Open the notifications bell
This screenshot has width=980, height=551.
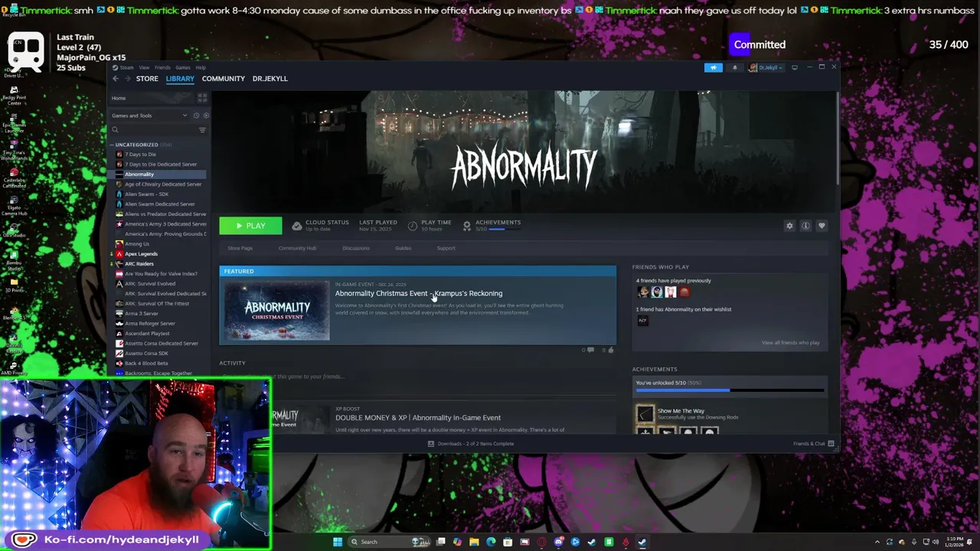(x=734, y=67)
